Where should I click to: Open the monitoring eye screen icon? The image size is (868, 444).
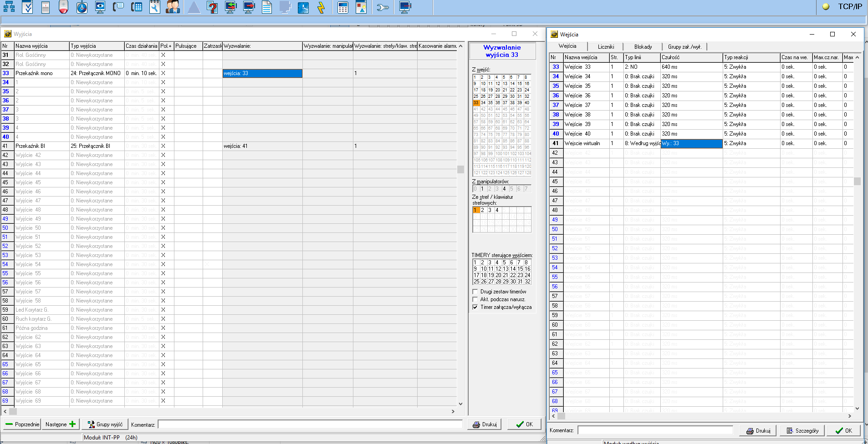pyautogui.click(x=100, y=7)
